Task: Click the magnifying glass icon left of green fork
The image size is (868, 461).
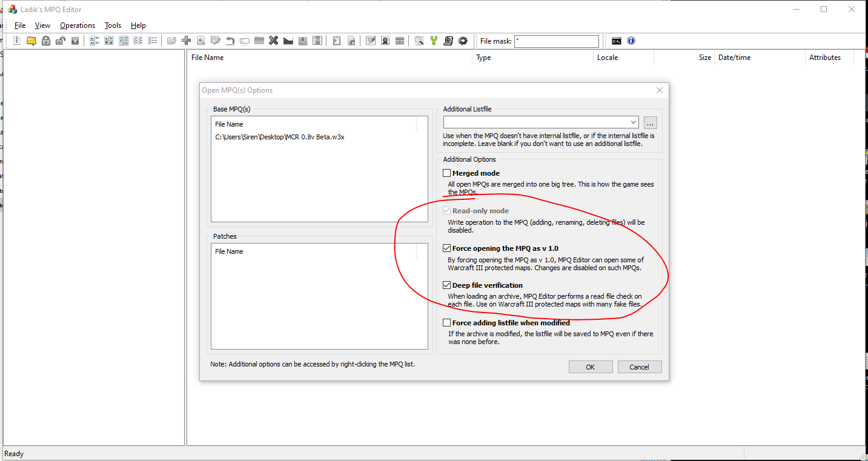Action: (x=419, y=41)
